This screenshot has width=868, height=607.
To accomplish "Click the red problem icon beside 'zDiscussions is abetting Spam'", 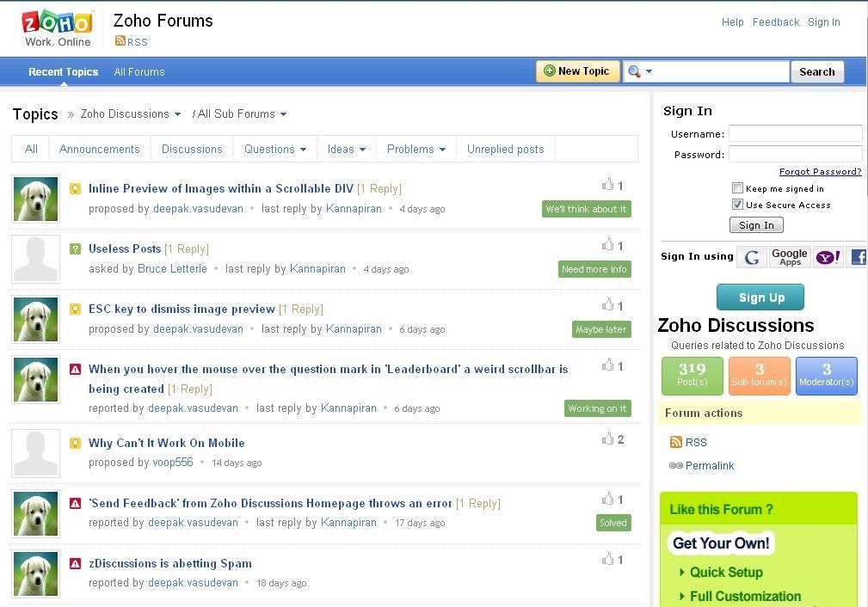I will (x=76, y=563).
